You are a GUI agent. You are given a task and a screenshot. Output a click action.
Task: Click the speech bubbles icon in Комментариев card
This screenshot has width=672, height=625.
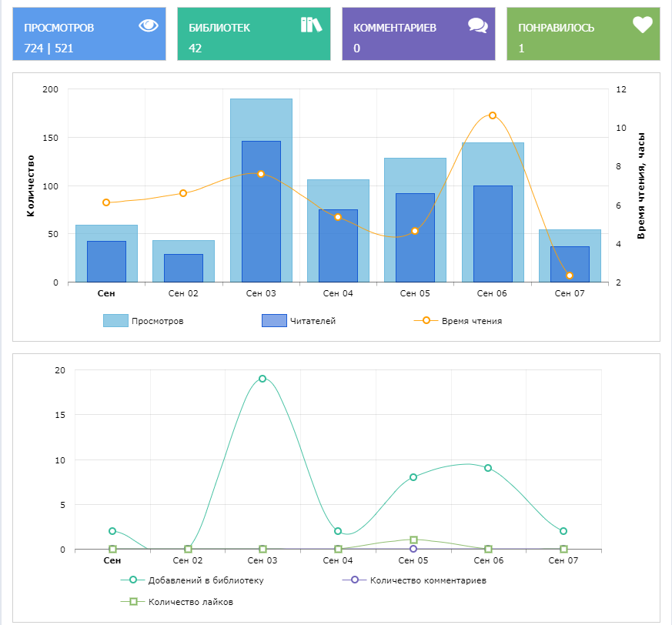click(477, 25)
